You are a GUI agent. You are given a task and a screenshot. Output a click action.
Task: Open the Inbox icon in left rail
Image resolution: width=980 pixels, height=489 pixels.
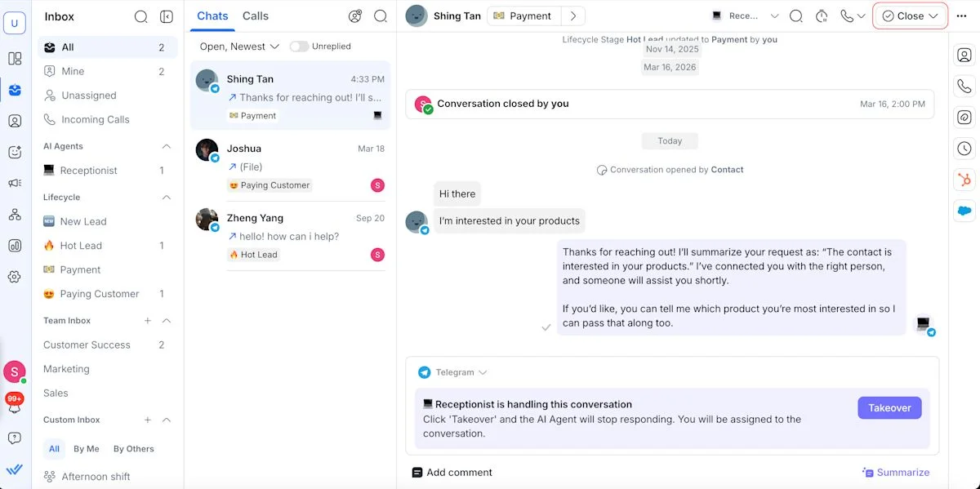click(x=15, y=90)
